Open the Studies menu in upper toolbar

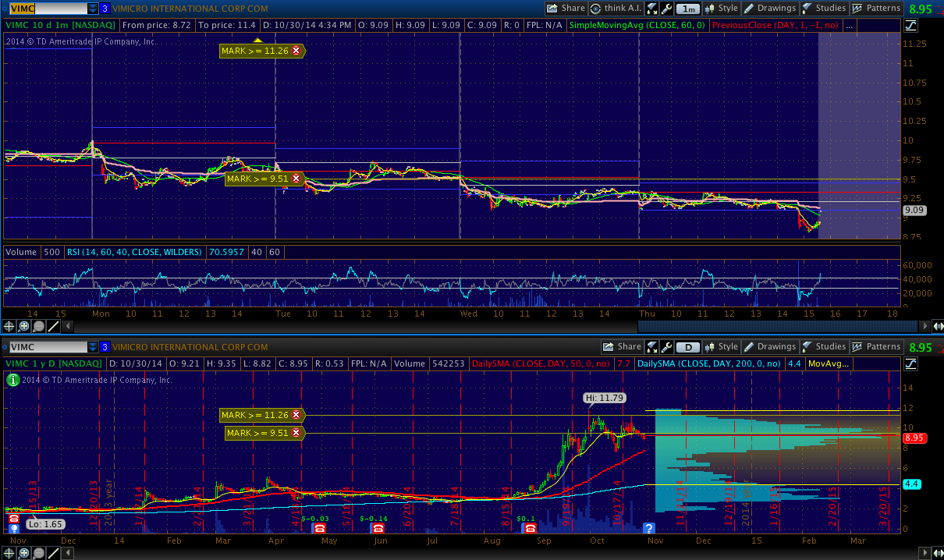click(824, 9)
